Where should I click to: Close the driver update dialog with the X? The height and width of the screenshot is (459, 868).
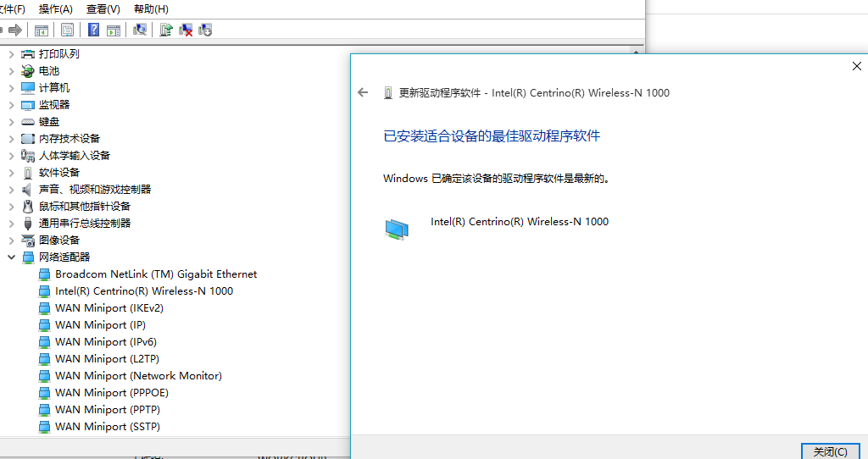(x=857, y=66)
